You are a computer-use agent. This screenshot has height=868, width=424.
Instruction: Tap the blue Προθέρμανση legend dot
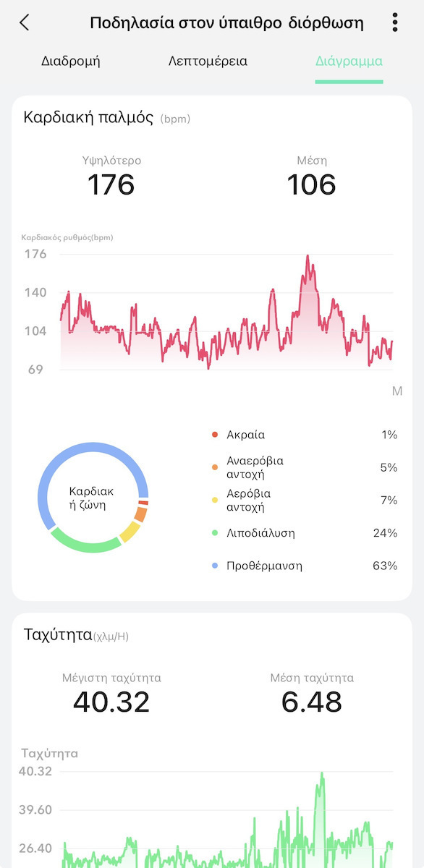[x=214, y=566]
